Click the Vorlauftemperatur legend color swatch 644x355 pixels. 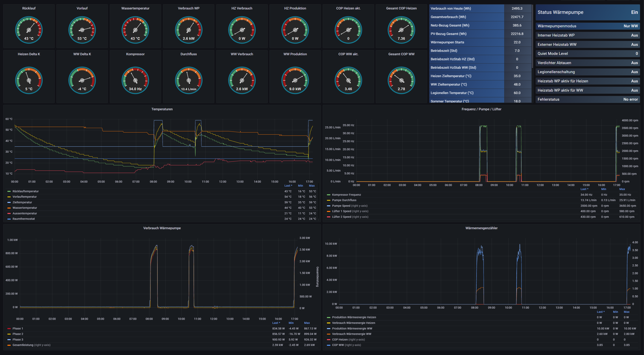coord(9,197)
